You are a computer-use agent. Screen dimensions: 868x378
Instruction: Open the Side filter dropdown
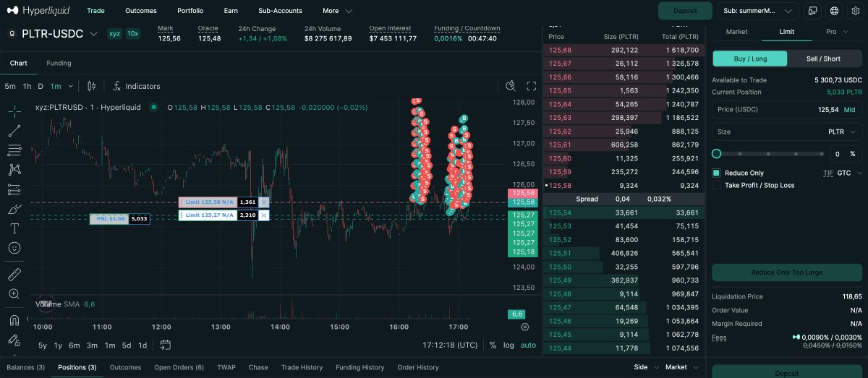pos(645,367)
